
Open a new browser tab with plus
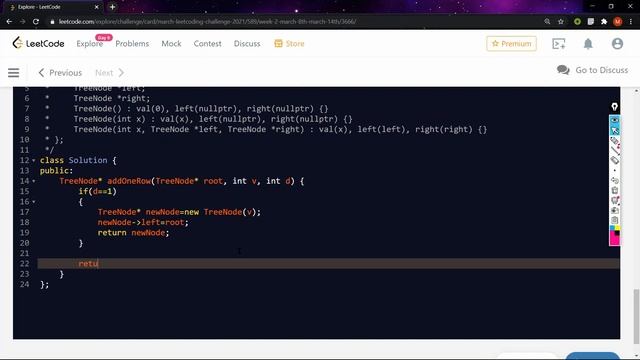coord(112,7)
